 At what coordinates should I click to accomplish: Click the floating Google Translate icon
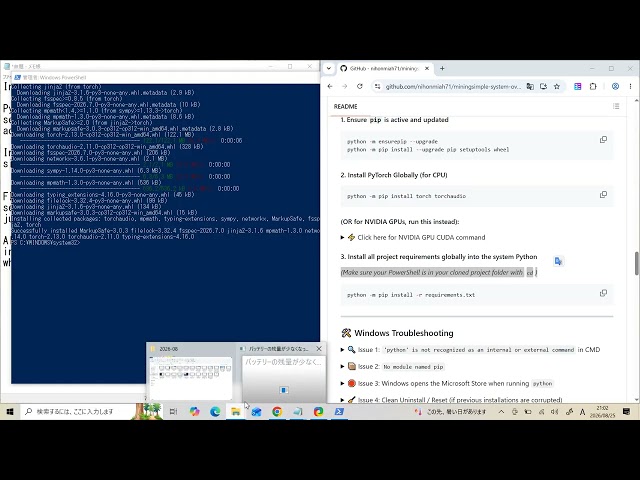(558, 261)
